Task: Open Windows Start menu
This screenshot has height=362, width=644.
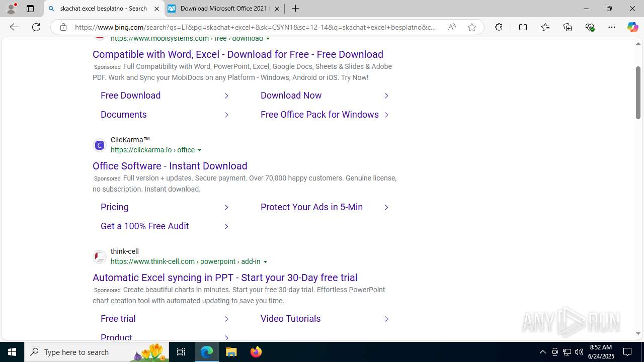Action: coord(12,352)
